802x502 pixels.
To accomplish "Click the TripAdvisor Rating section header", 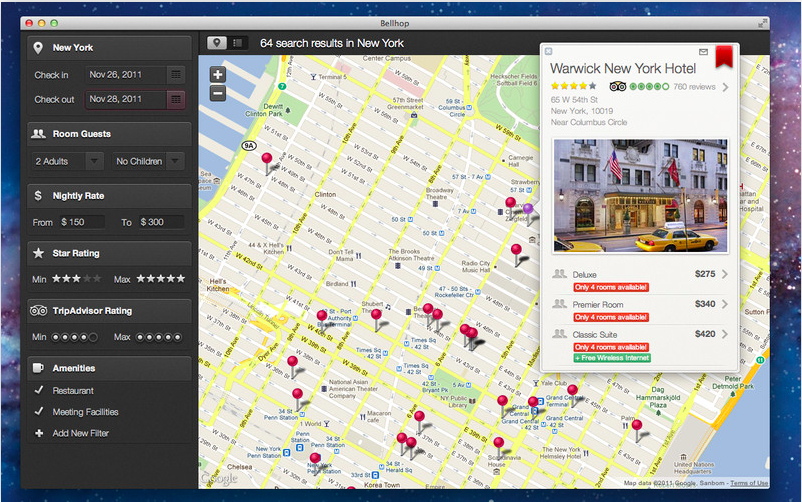I will coord(109,311).
